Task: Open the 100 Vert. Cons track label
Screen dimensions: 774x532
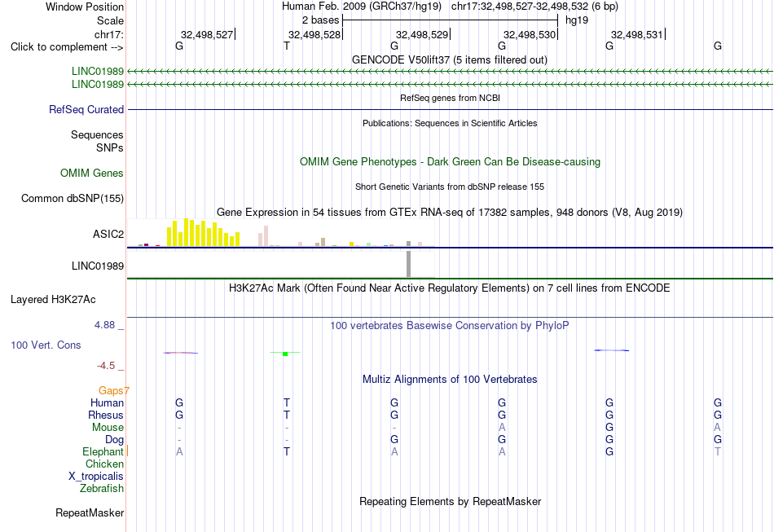Action: coord(46,345)
